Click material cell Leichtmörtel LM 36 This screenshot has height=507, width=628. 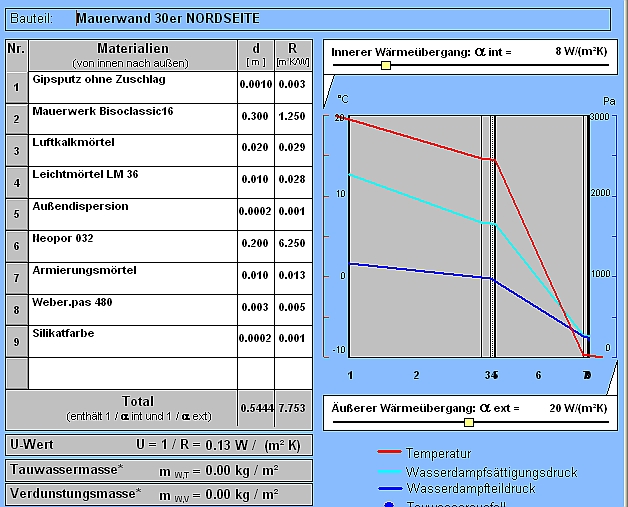133,183
